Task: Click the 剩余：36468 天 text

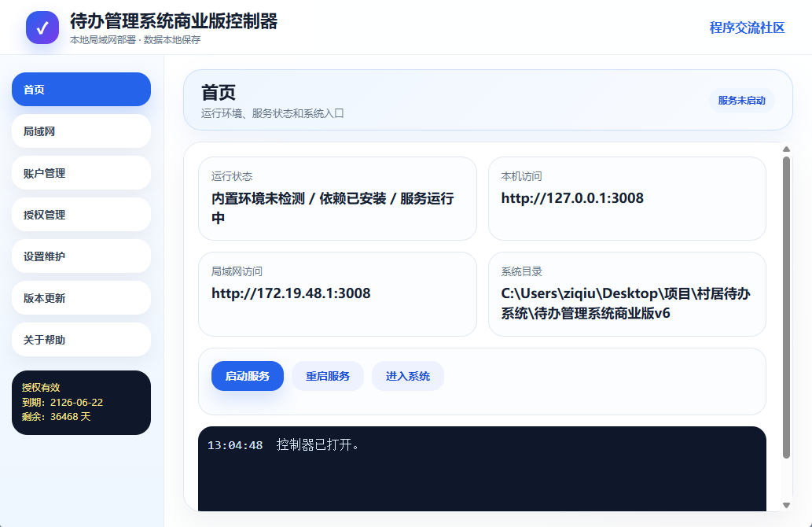Action: (x=57, y=417)
